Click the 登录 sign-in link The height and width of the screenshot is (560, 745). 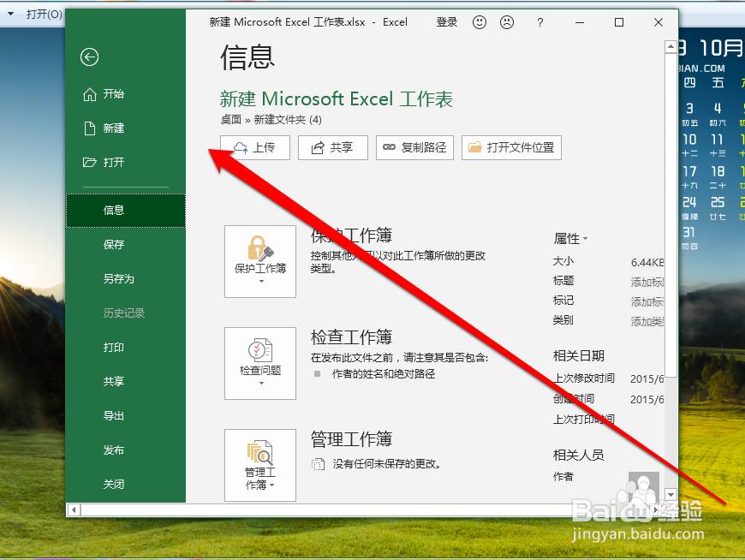click(x=447, y=22)
